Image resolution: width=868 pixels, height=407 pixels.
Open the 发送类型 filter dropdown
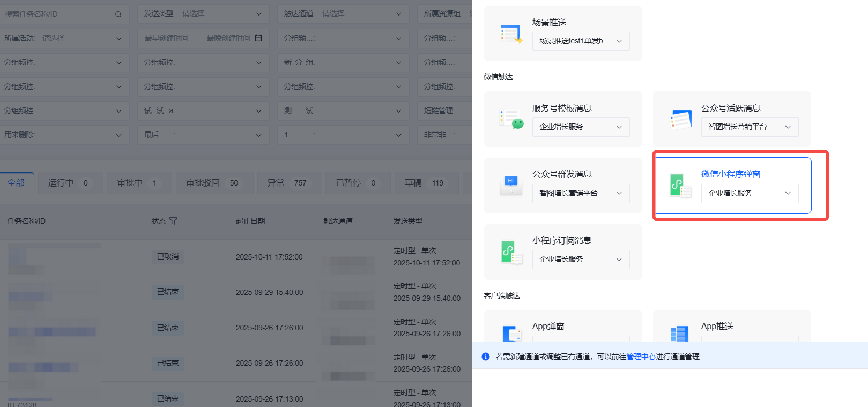click(x=203, y=14)
